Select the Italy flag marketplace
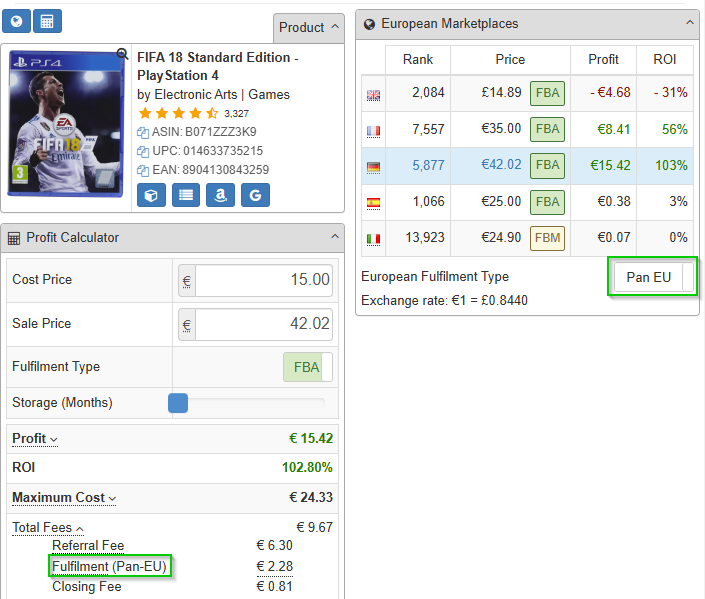Screen dimensions: 705x599 373,239
